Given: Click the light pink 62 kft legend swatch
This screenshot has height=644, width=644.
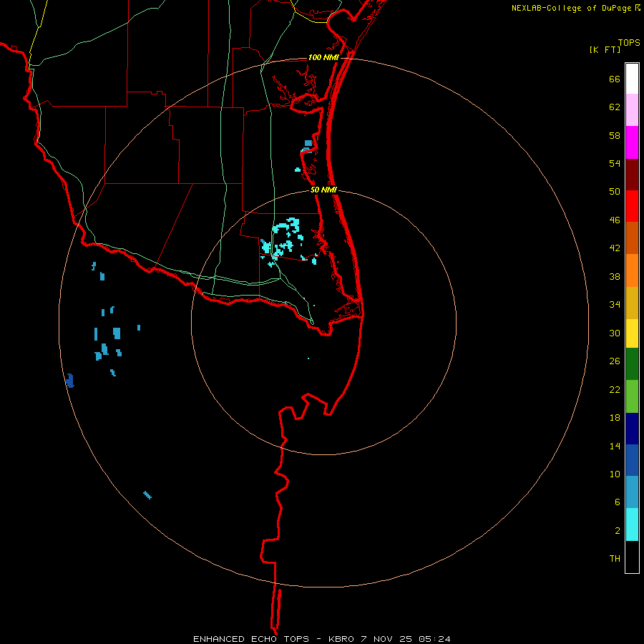Looking at the screenshot, I should coord(632,110).
